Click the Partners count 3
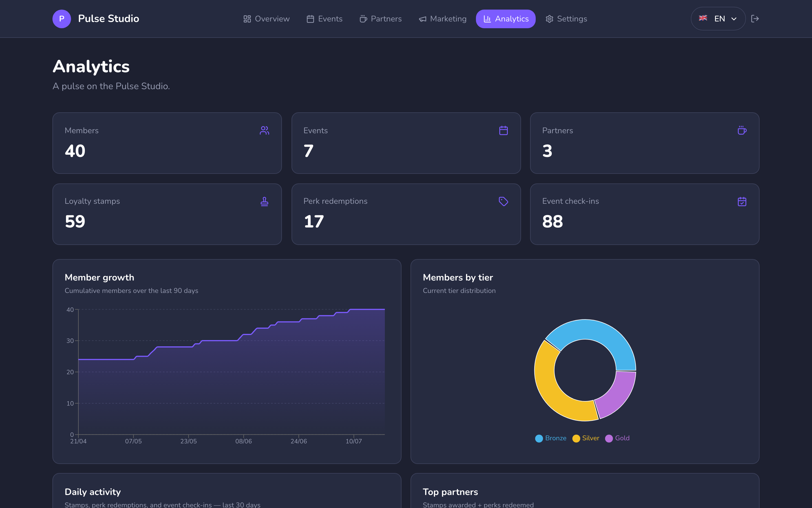Screen dimensions: 812x508 click(547, 150)
